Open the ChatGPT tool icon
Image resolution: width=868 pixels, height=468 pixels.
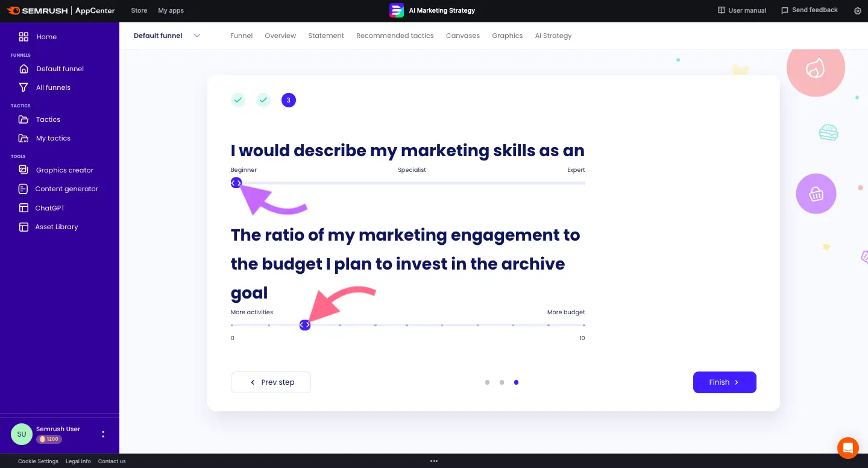coord(24,208)
